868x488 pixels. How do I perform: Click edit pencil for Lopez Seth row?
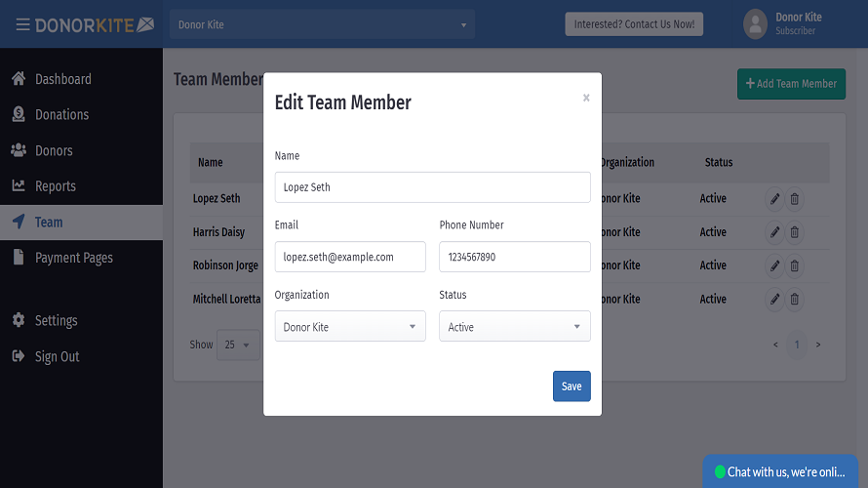pos(774,199)
